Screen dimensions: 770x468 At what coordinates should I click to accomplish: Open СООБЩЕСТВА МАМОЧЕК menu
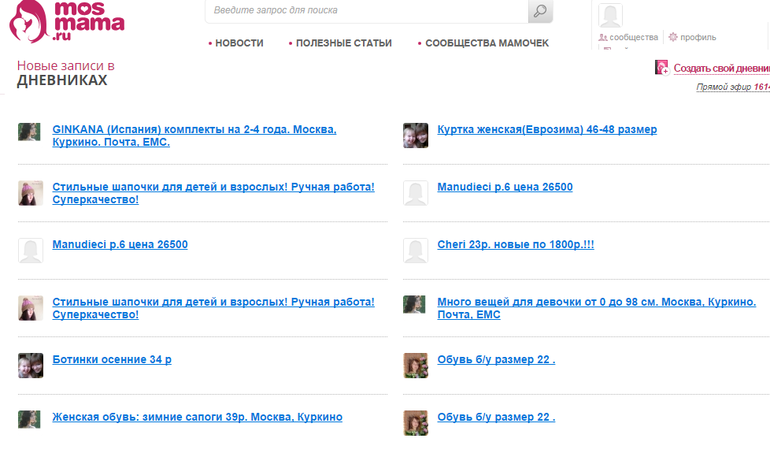coord(486,43)
